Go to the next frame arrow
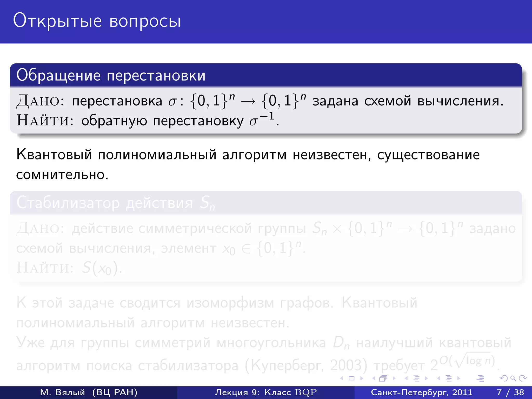The image size is (532, 399). click(x=394, y=378)
